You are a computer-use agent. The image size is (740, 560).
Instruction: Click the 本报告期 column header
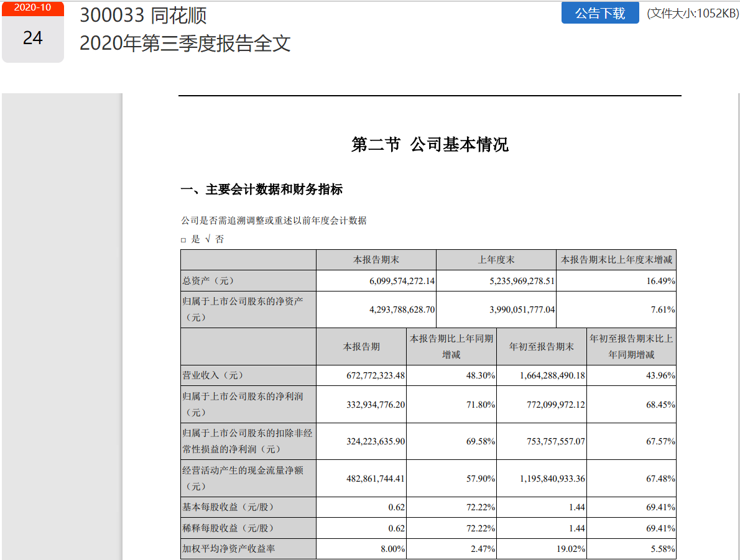click(x=361, y=347)
